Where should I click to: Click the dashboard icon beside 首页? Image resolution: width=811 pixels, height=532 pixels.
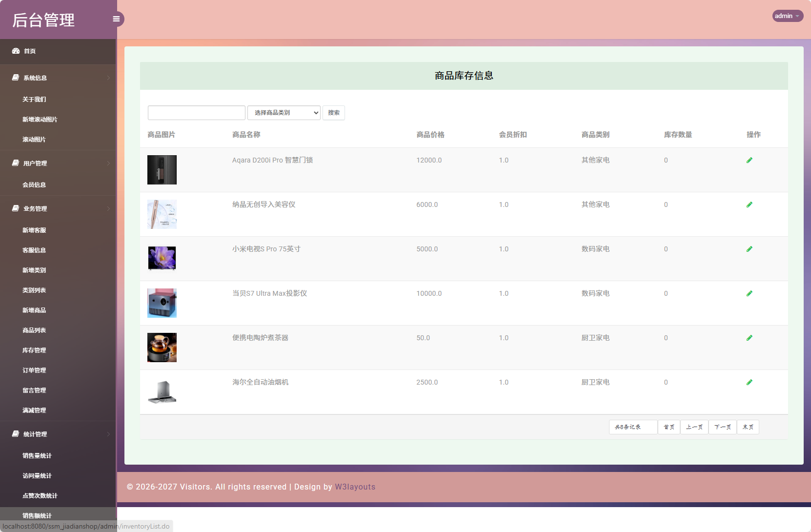[16, 51]
